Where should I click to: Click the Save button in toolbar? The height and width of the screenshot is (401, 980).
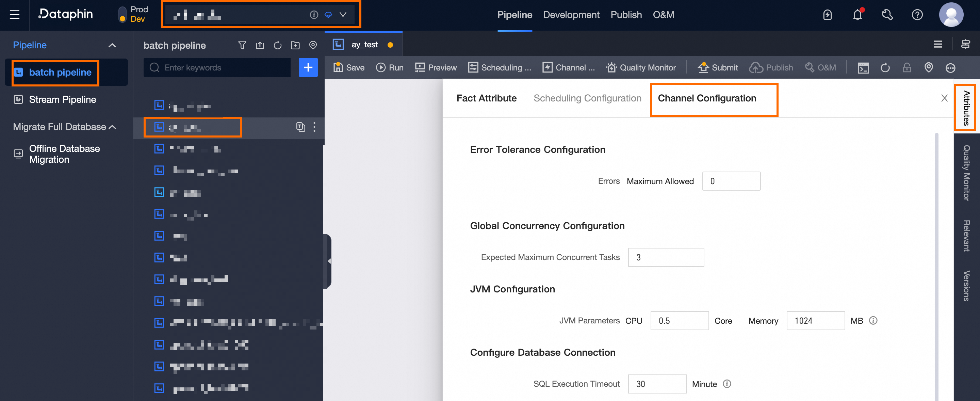click(349, 68)
